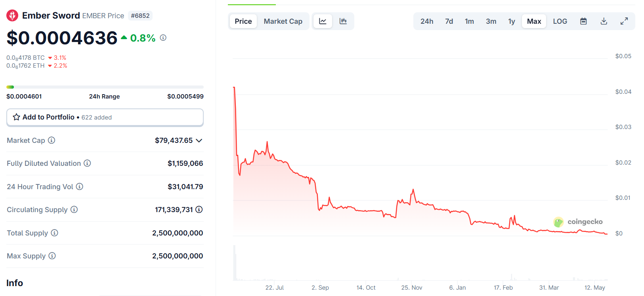The image size is (644, 296).
Task: Set chart range to 7d
Action: click(x=449, y=21)
